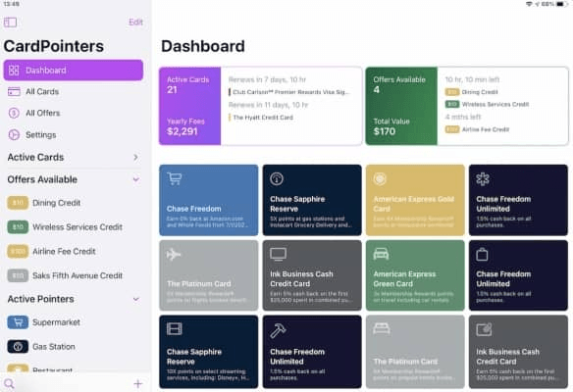Viewport: 573px width, 392px height.
Task: Click the green Wireless Services Credit badge
Action: [x=18, y=227]
